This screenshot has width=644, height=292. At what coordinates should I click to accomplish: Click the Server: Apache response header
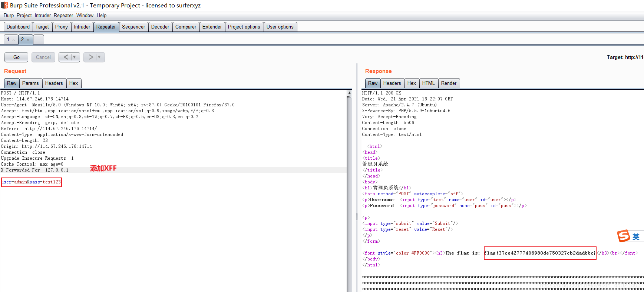tap(399, 105)
